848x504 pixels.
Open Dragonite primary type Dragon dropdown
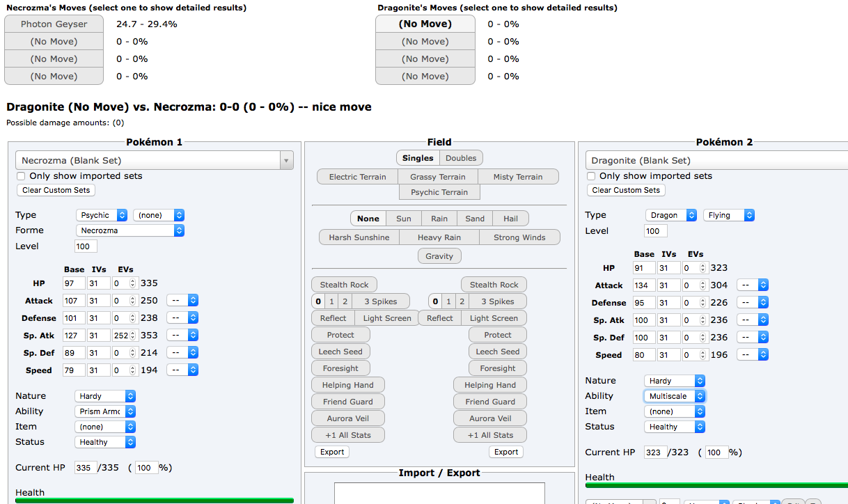pos(671,215)
